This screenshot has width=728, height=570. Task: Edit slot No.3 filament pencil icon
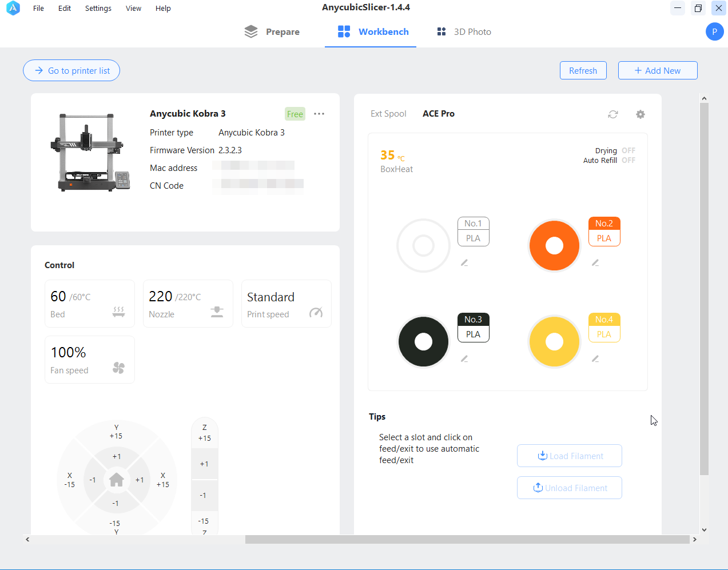[464, 358]
